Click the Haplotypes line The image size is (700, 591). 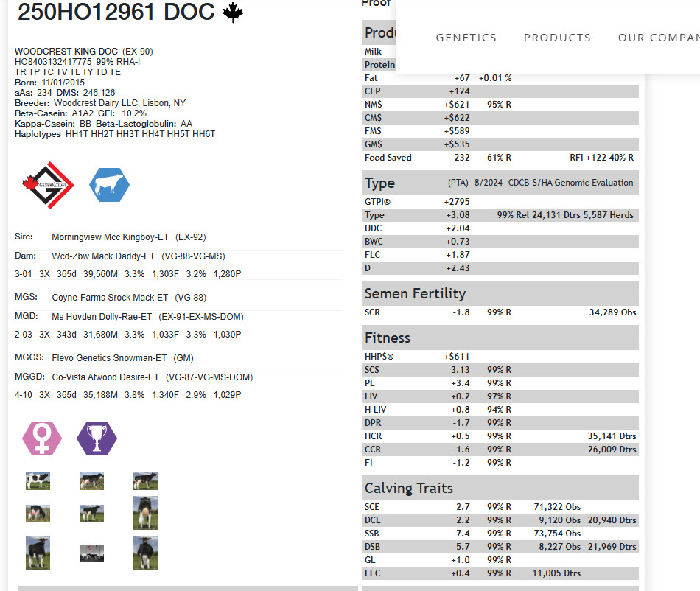[x=115, y=134]
